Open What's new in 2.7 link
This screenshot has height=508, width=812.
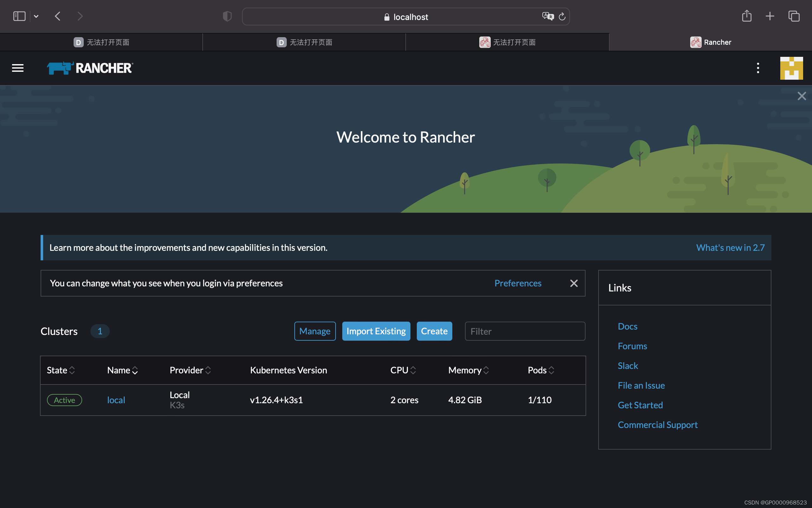point(730,248)
